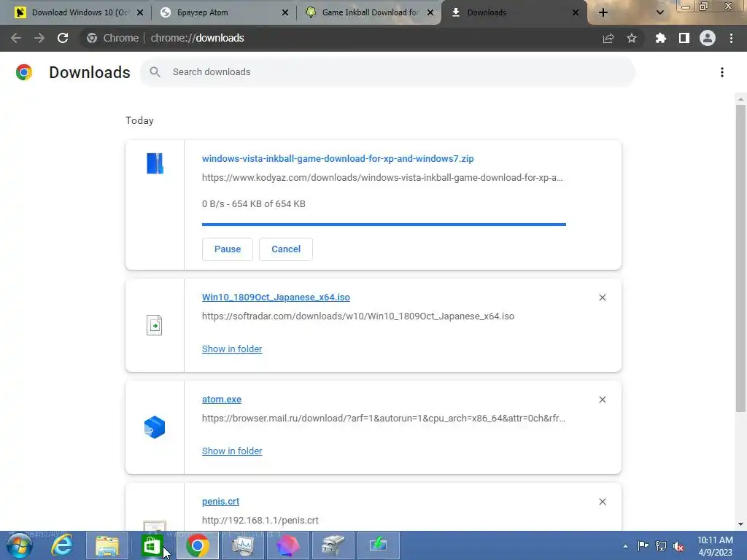The height and width of the screenshot is (560, 747).
Task: Open the Downloads page more-actions menu
Action: (722, 72)
